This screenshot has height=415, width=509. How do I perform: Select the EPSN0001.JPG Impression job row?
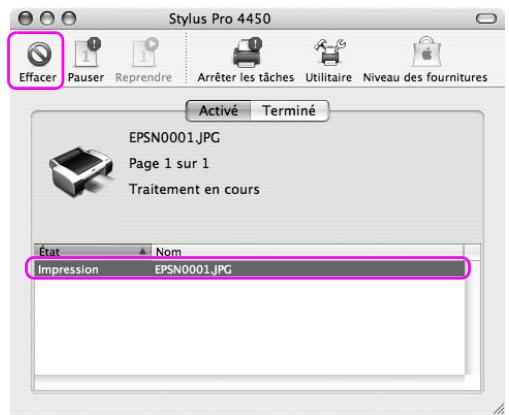point(249,269)
